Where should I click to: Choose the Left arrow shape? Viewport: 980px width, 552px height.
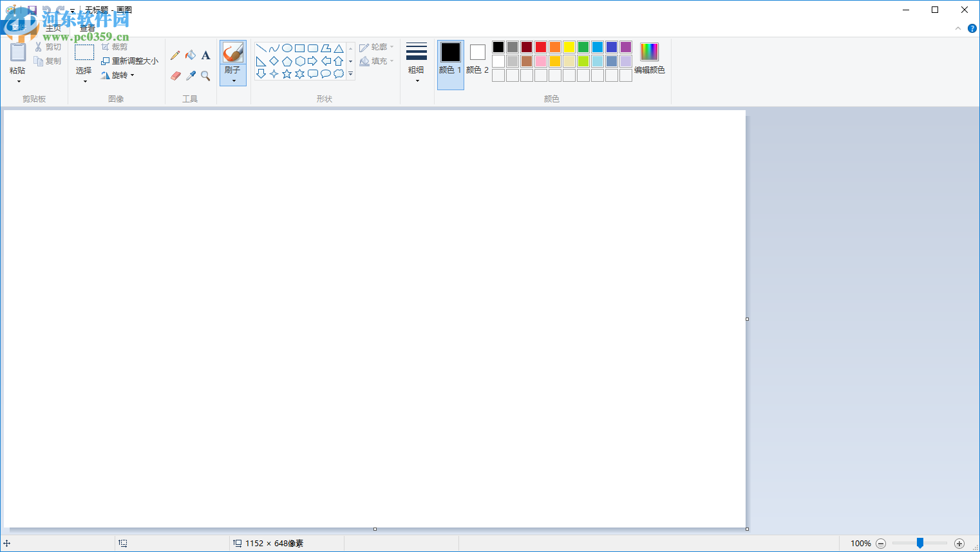click(325, 61)
